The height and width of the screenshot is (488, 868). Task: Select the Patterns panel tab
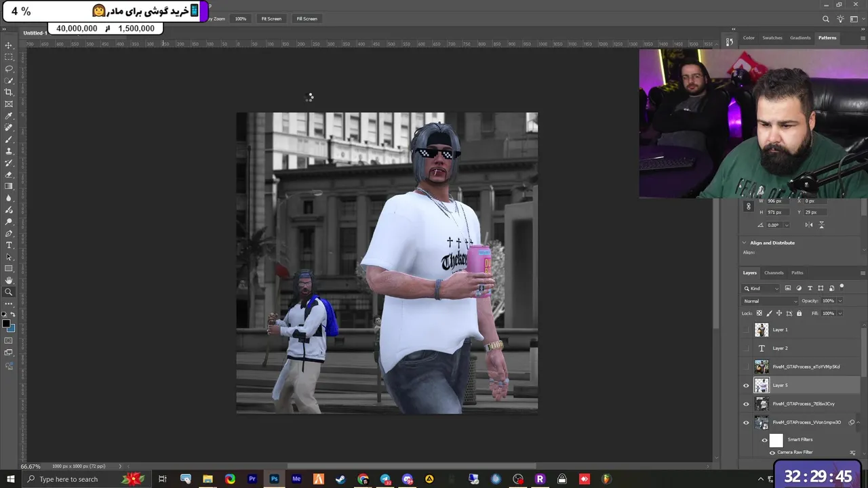coord(827,38)
